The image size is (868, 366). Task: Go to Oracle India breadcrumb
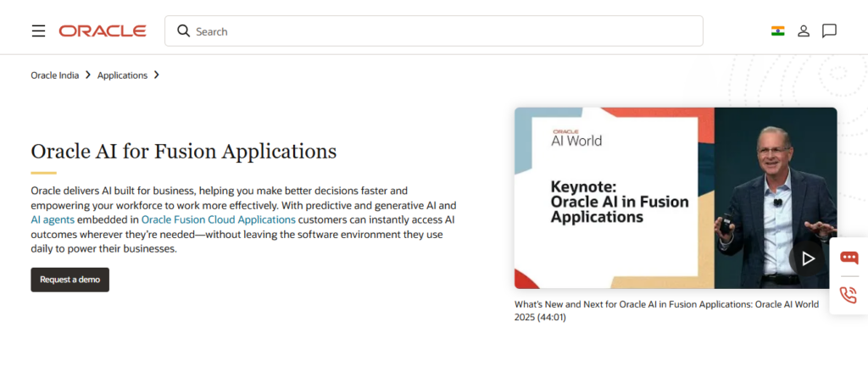pyautogui.click(x=55, y=75)
